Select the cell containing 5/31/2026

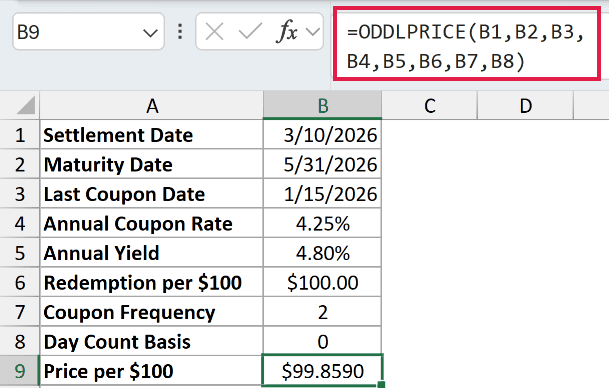pyautogui.click(x=322, y=164)
